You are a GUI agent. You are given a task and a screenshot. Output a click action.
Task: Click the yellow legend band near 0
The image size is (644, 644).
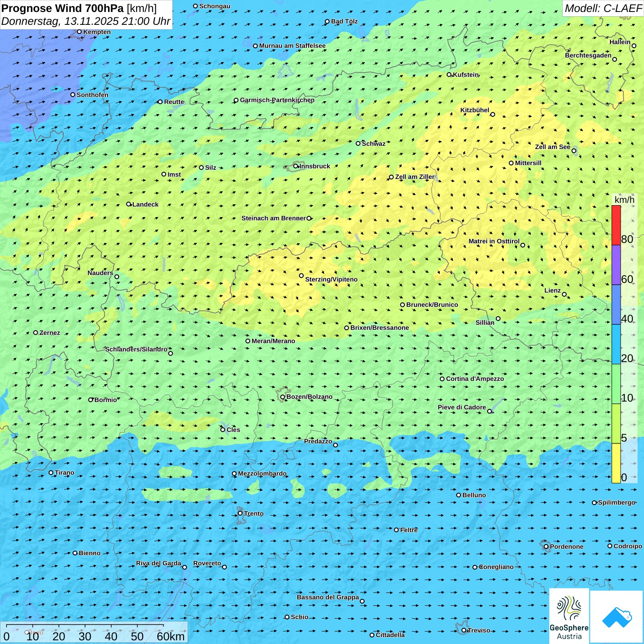tap(616, 463)
